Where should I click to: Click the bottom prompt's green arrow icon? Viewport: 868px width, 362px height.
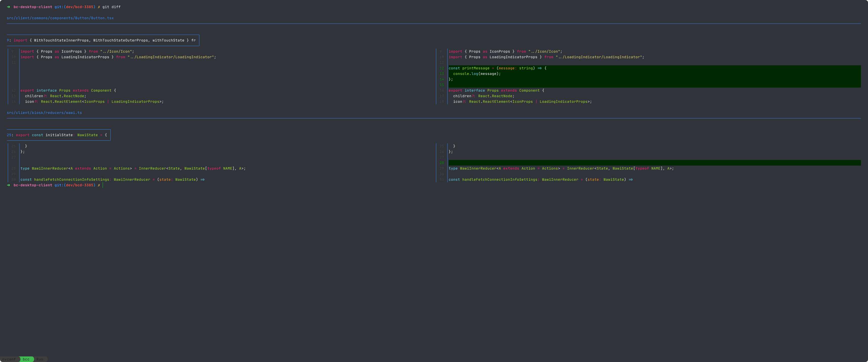point(8,185)
